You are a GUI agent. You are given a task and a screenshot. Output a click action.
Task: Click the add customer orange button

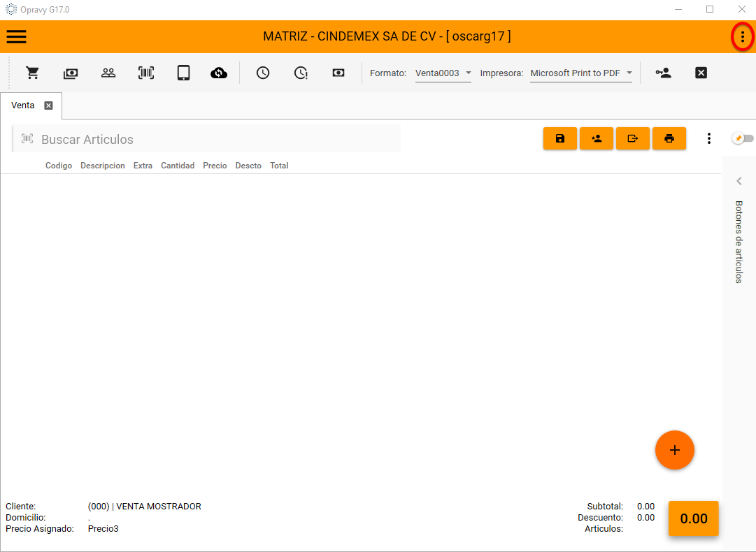coord(597,139)
